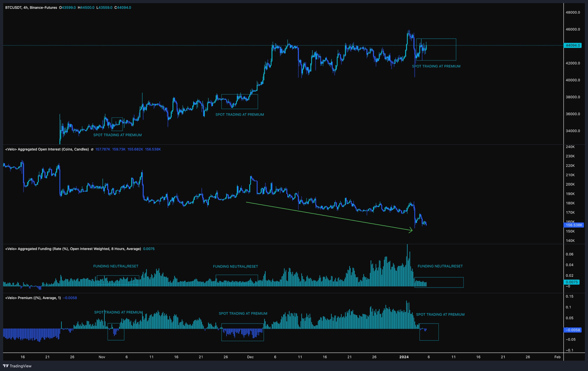Viewport: 588px width, 371px height.
Task: Click the TradingView logo
Action: tap(17, 366)
